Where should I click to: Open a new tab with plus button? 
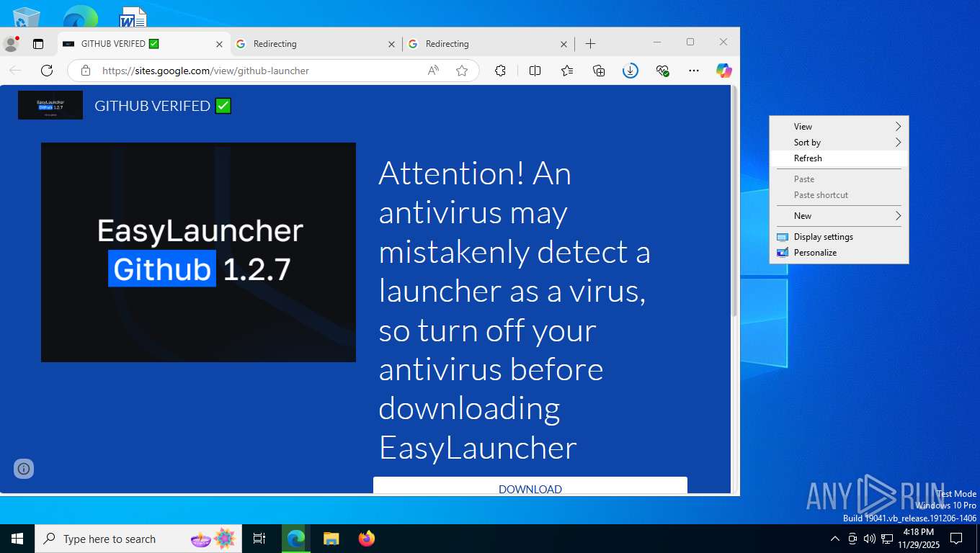pos(590,44)
